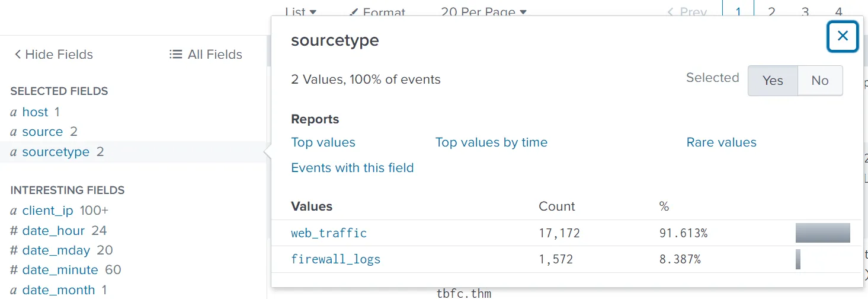Open the date_month interesting field

(58, 290)
